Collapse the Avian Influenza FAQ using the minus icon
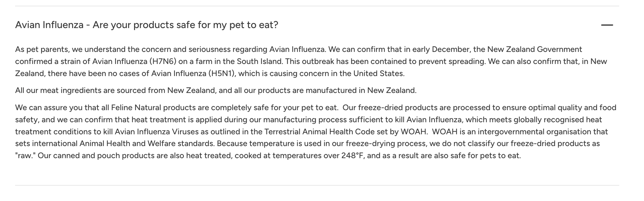This screenshot has height=201, width=644. tap(607, 25)
